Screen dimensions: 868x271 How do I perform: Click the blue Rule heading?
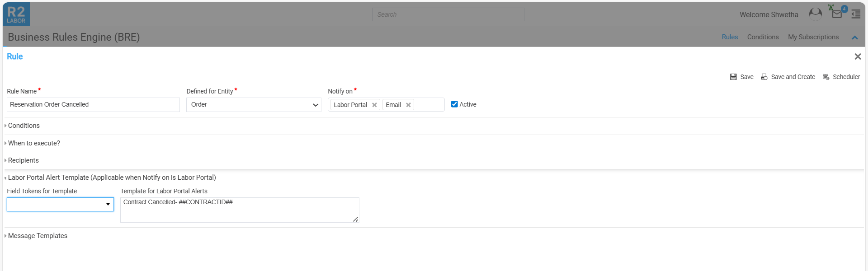pyautogui.click(x=14, y=56)
